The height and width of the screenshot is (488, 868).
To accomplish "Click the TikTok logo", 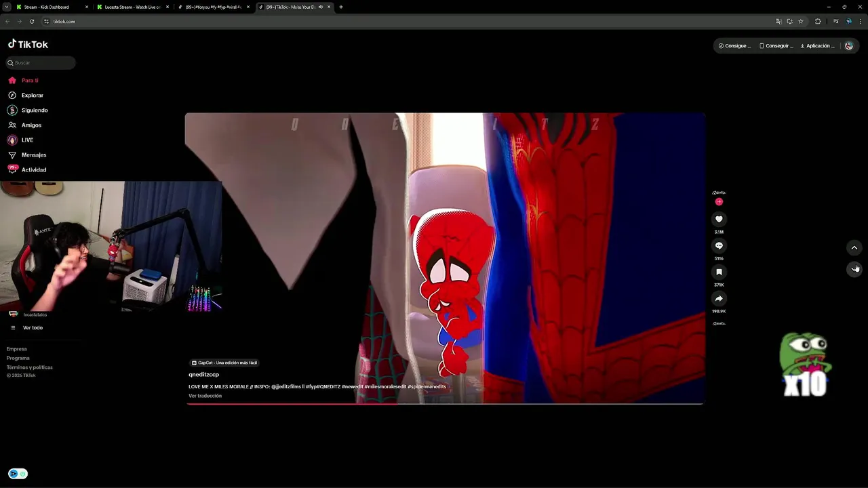I will point(28,44).
